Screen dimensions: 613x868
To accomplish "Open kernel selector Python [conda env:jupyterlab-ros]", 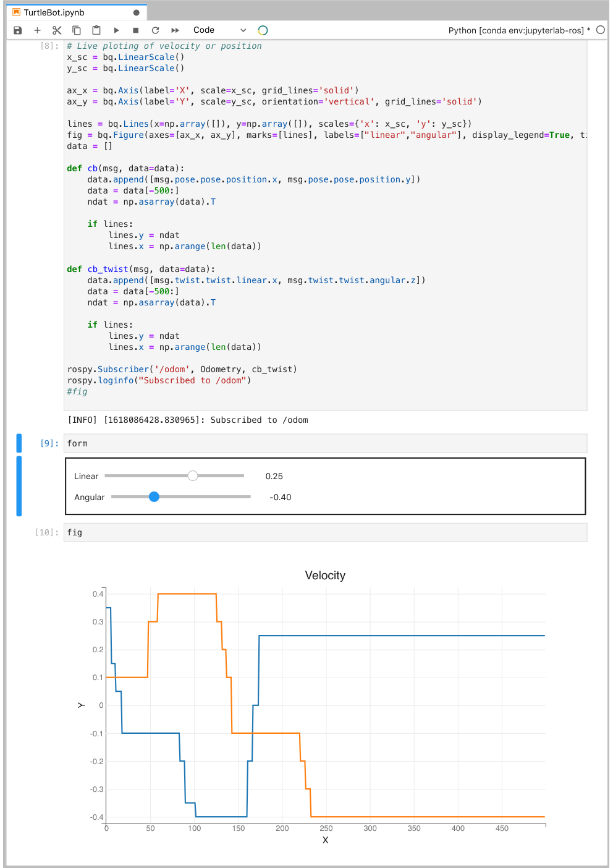I will (519, 30).
